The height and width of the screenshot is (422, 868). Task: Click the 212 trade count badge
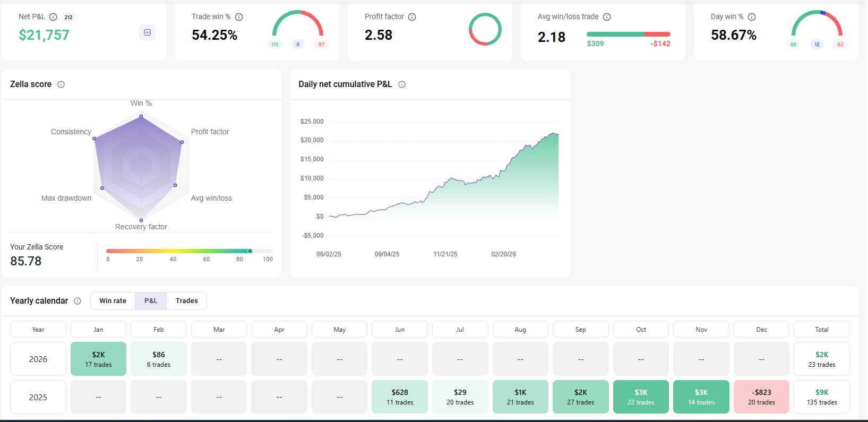[68, 17]
